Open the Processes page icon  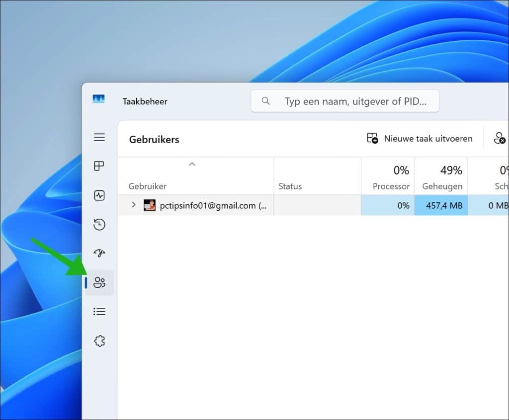pos(99,166)
